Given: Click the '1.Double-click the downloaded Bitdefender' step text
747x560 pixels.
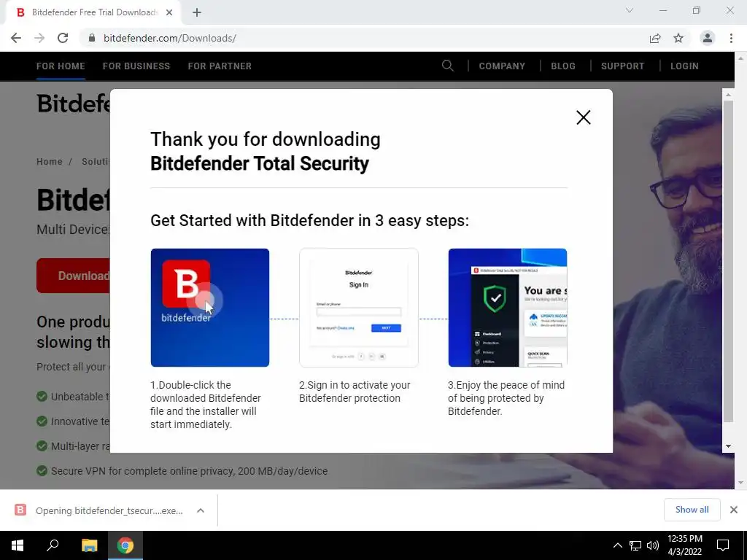Looking at the screenshot, I should pos(205,405).
